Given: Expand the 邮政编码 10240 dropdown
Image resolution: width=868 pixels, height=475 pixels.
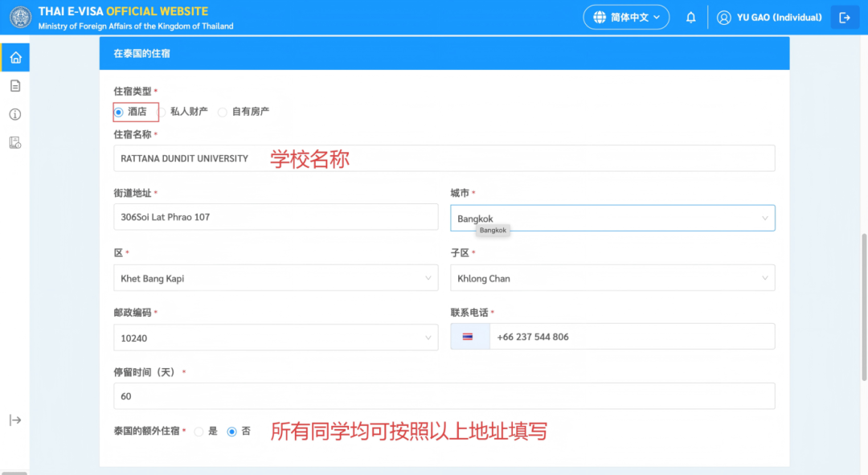Looking at the screenshot, I should (276, 338).
